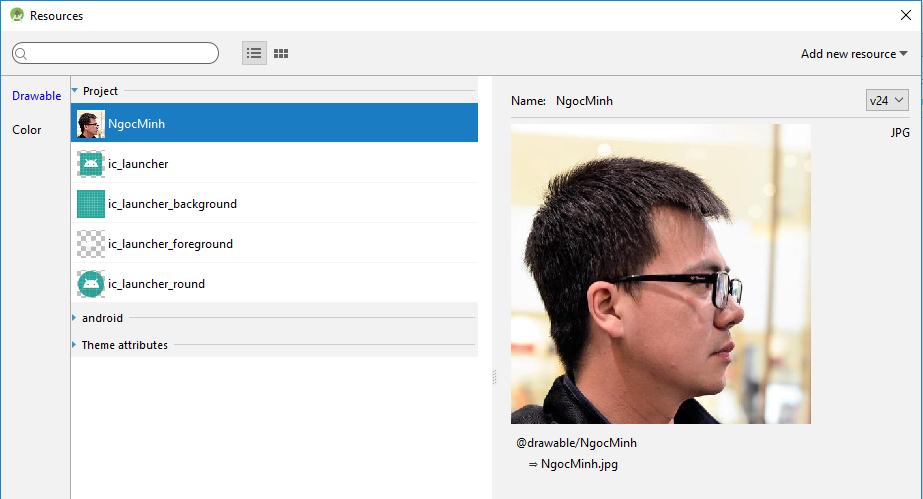Open the v24 version dropdown
This screenshot has height=499, width=923.
[x=887, y=101]
